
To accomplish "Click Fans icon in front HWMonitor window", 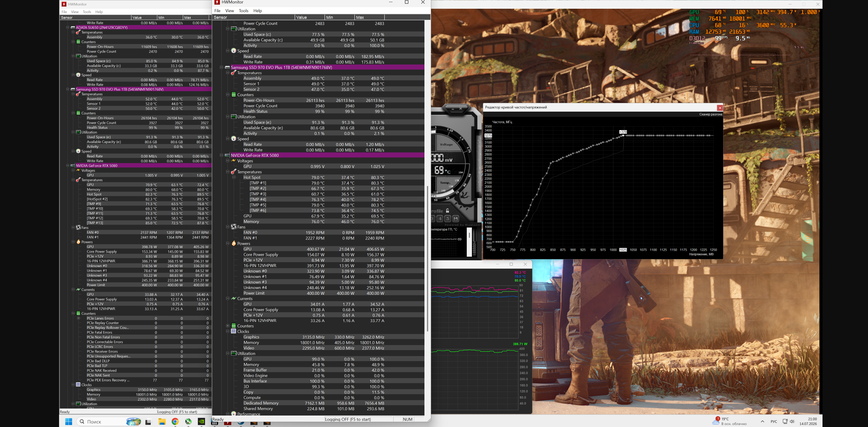I will [233, 227].
